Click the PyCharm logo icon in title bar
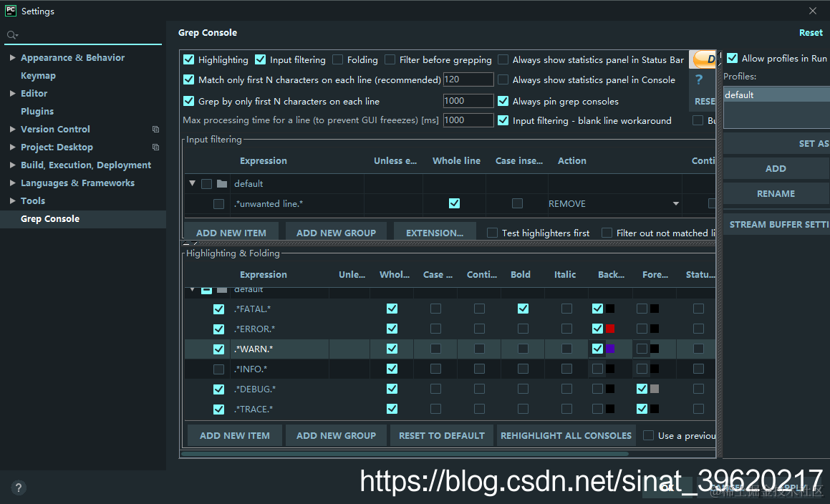The width and height of the screenshot is (830, 504). click(x=11, y=11)
